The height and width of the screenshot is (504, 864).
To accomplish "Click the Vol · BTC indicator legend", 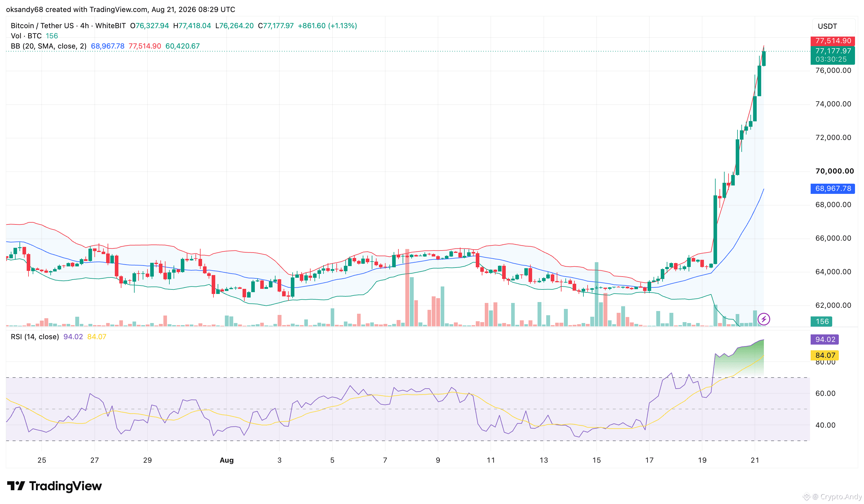I will click(26, 36).
